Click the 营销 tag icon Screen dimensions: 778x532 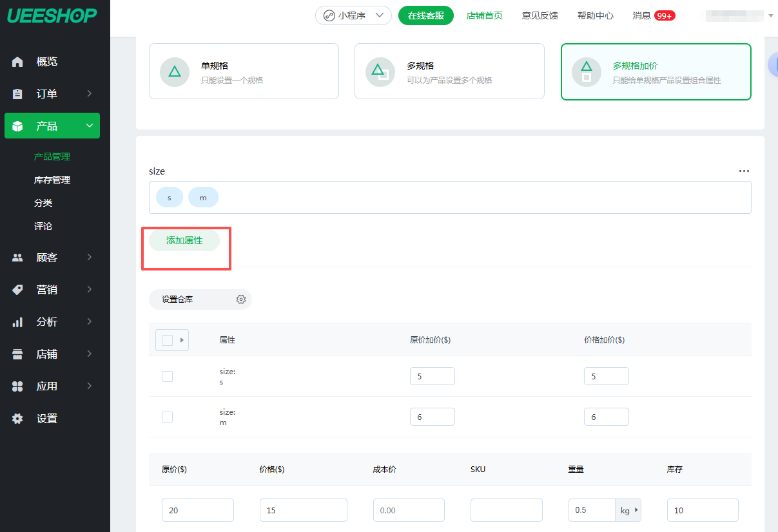coord(17,290)
